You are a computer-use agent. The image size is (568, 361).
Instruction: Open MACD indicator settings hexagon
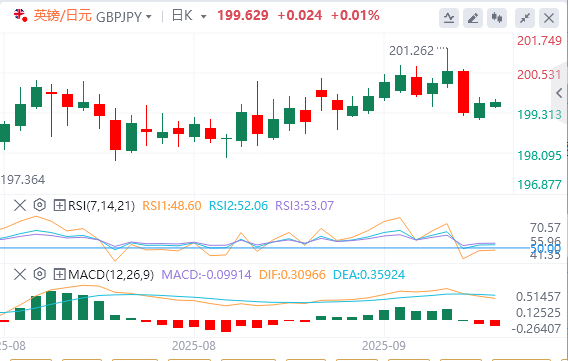click(39, 274)
